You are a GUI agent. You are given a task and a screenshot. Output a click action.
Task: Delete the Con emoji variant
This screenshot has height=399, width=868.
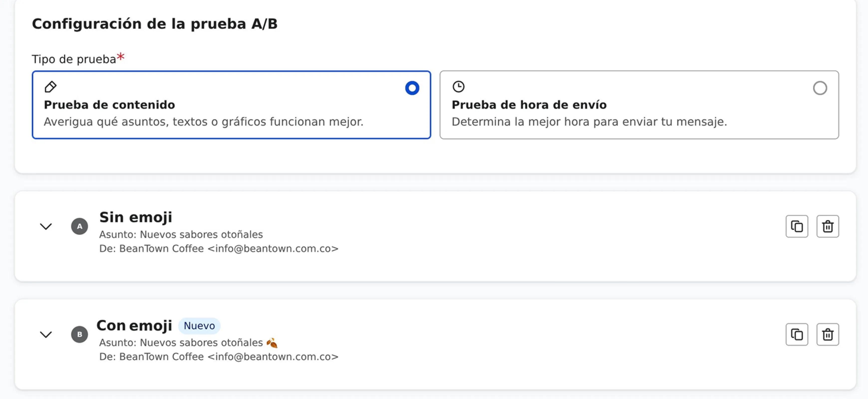click(x=828, y=334)
